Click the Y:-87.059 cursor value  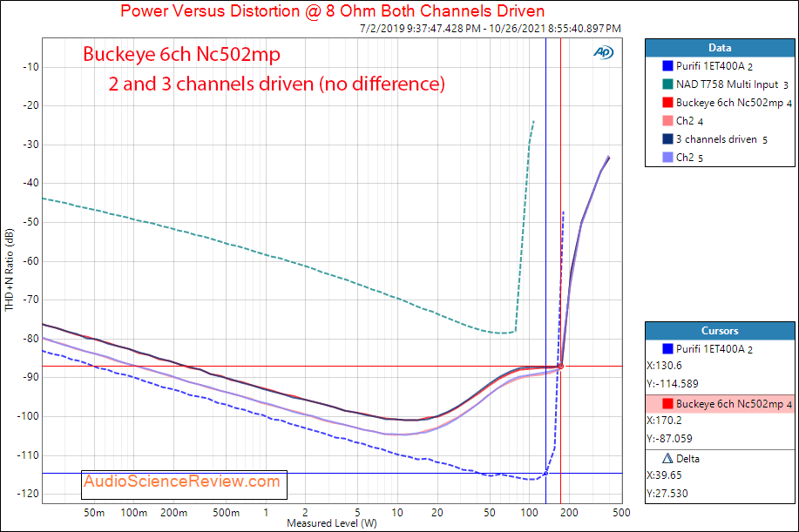click(669, 439)
